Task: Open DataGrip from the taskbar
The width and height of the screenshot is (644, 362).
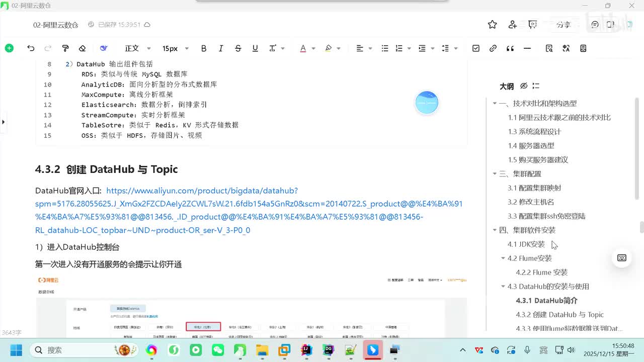Action: 329,350
